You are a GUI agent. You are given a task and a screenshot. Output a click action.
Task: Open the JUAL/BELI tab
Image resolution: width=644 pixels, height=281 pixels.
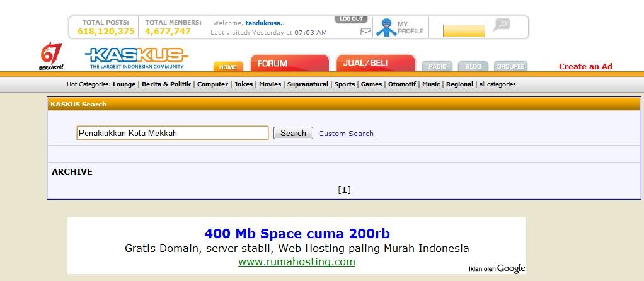[x=376, y=63]
